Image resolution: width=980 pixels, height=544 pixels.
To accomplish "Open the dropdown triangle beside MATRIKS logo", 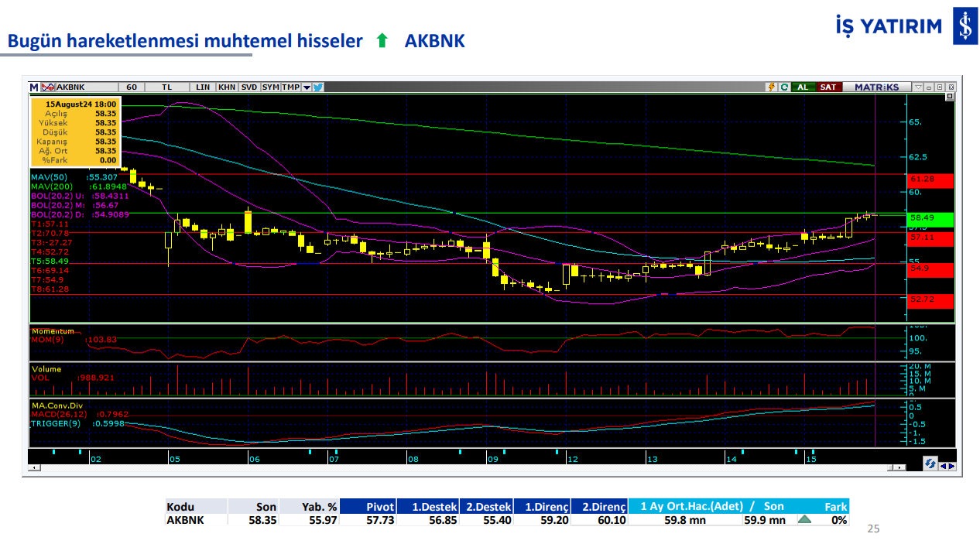I will pos(918,87).
